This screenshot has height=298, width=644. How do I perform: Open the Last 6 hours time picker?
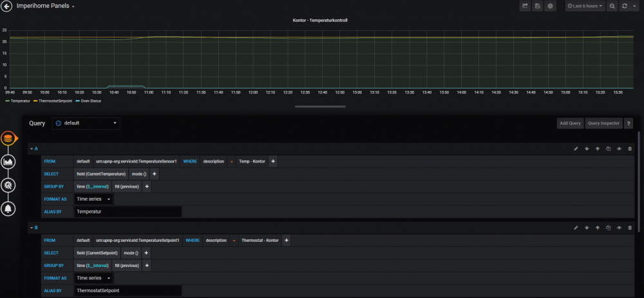(585, 6)
